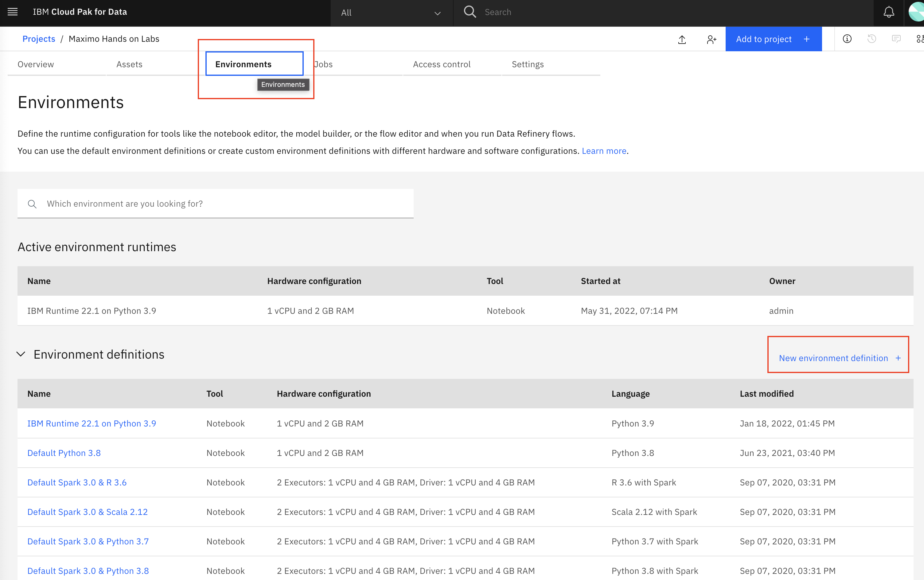Image resolution: width=924 pixels, height=580 pixels.
Task: Open Default Spark 3.0 & R 3.6
Action: [x=77, y=483]
